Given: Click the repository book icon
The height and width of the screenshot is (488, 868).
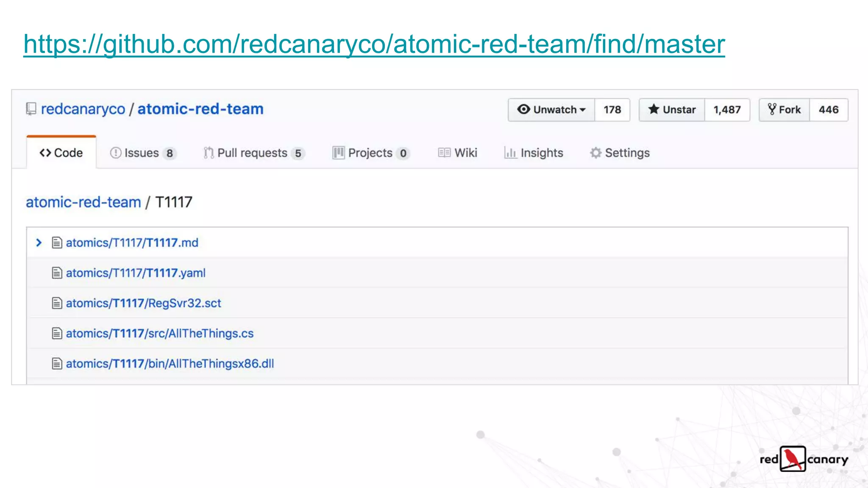Looking at the screenshot, I should coord(31,109).
